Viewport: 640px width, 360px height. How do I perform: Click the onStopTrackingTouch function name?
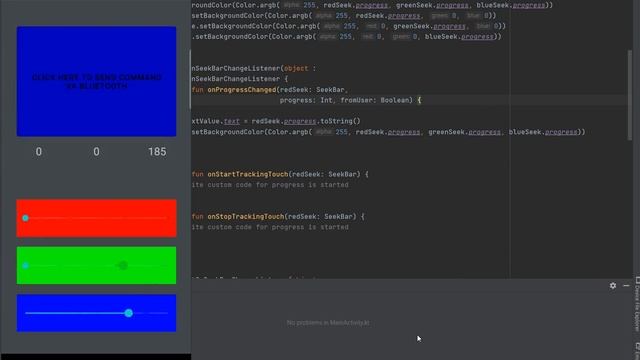coord(245,216)
